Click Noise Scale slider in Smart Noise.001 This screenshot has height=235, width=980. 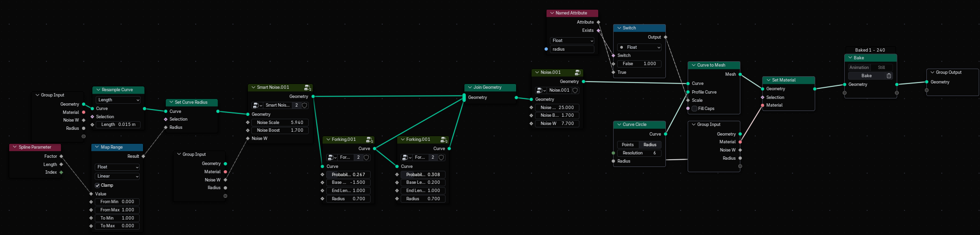[x=280, y=123]
